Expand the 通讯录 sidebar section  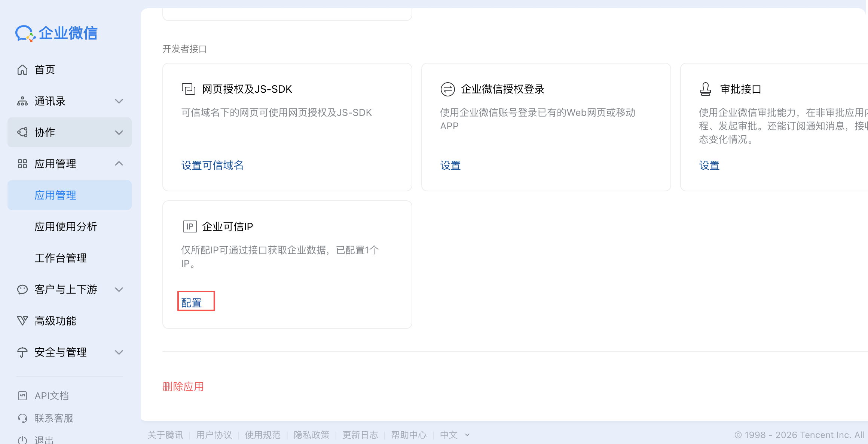[x=119, y=101]
